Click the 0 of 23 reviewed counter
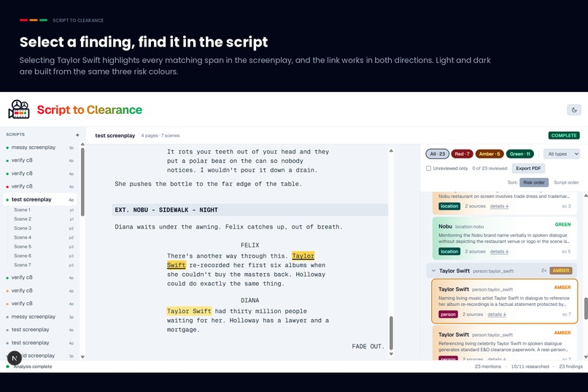This screenshot has width=588, height=392. coord(490,169)
